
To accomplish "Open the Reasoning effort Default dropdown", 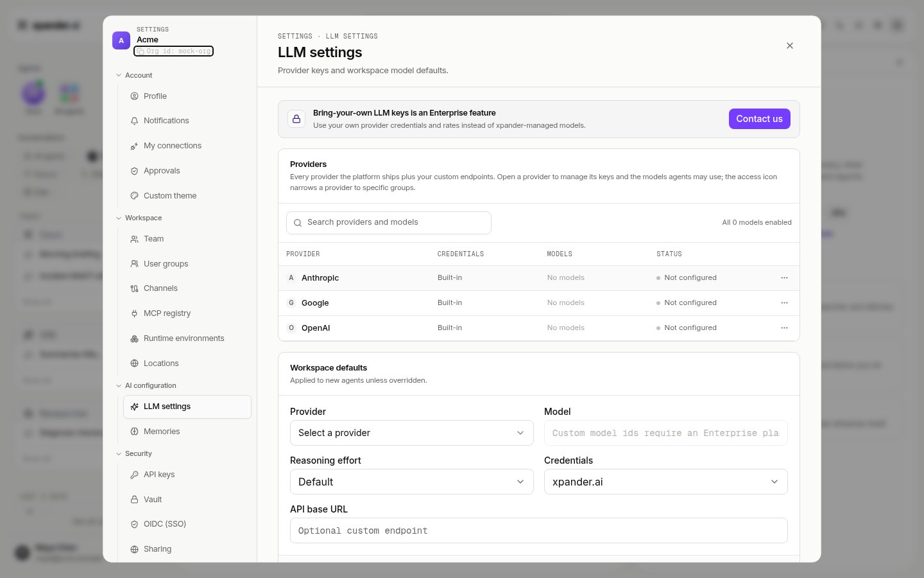I will click(412, 482).
